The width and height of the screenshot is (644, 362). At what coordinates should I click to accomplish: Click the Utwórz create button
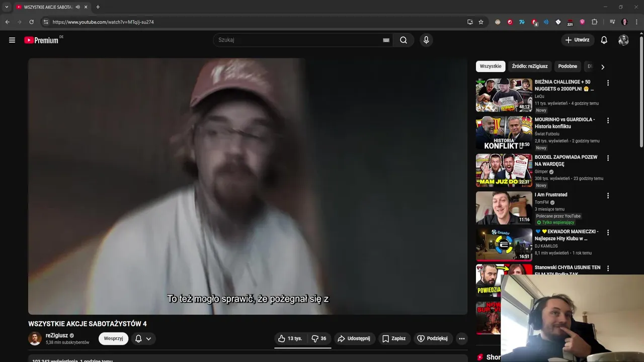[577, 40]
